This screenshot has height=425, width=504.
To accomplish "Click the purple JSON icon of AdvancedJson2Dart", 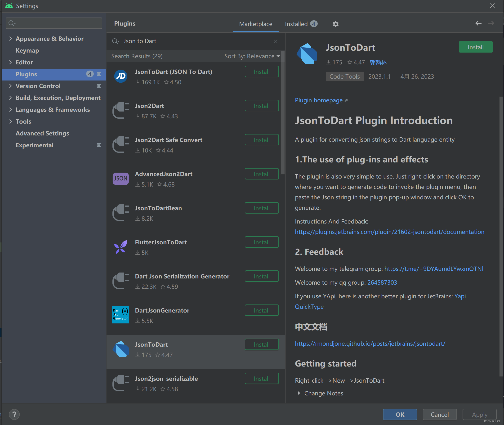I will point(121,179).
